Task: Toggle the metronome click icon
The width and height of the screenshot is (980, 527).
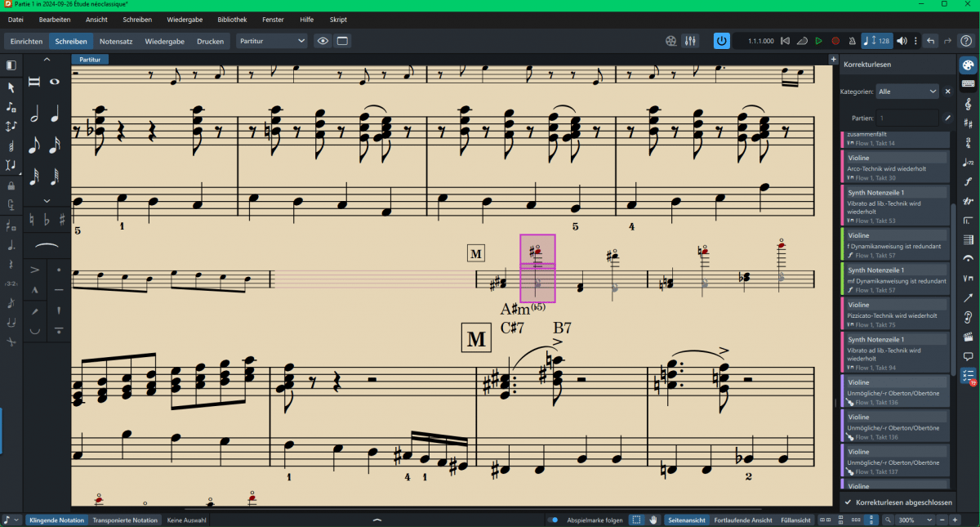Action: point(852,41)
